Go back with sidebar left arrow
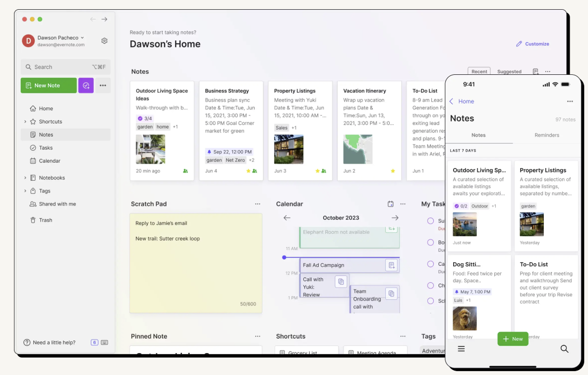This screenshot has width=588, height=375. (x=93, y=19)
